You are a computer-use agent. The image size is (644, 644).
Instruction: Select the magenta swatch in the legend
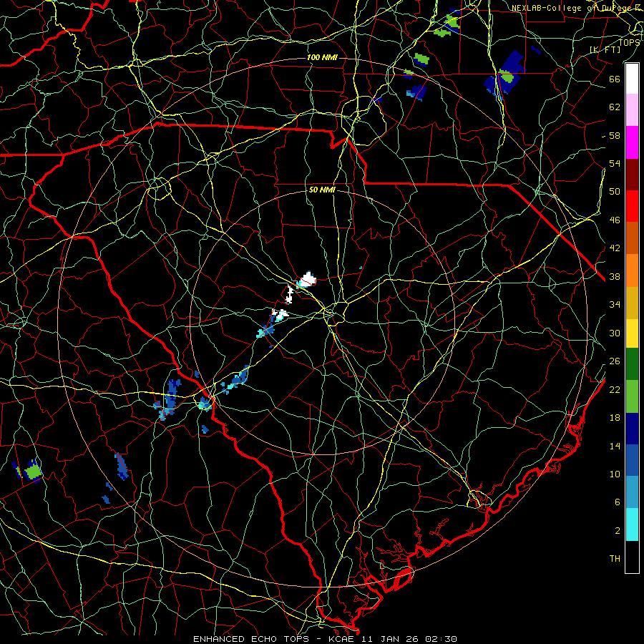[632, 142]
